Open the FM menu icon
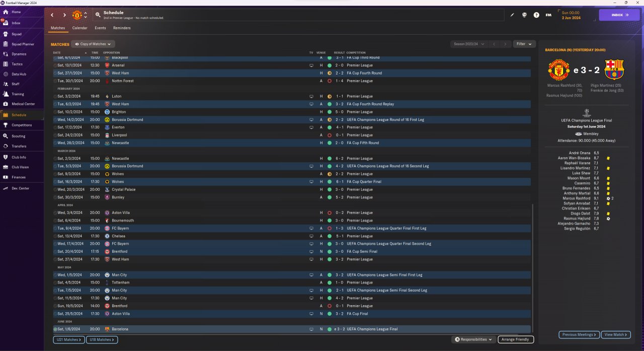The height and width of the screenshot is (351, 644). coord(548,15)
